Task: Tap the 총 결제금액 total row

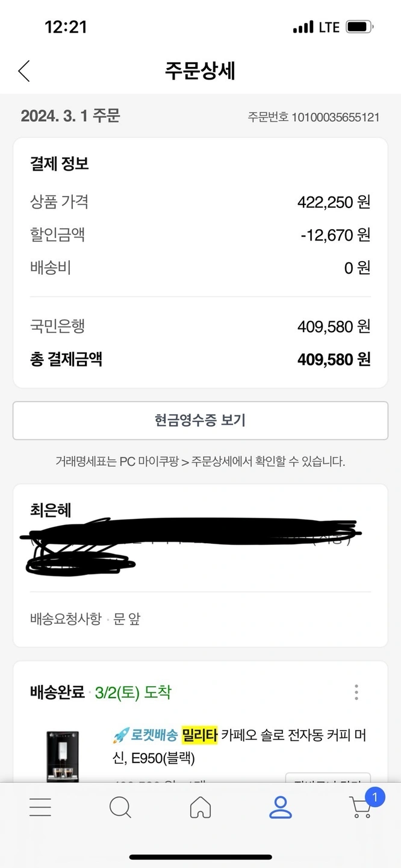Action: 200,360
